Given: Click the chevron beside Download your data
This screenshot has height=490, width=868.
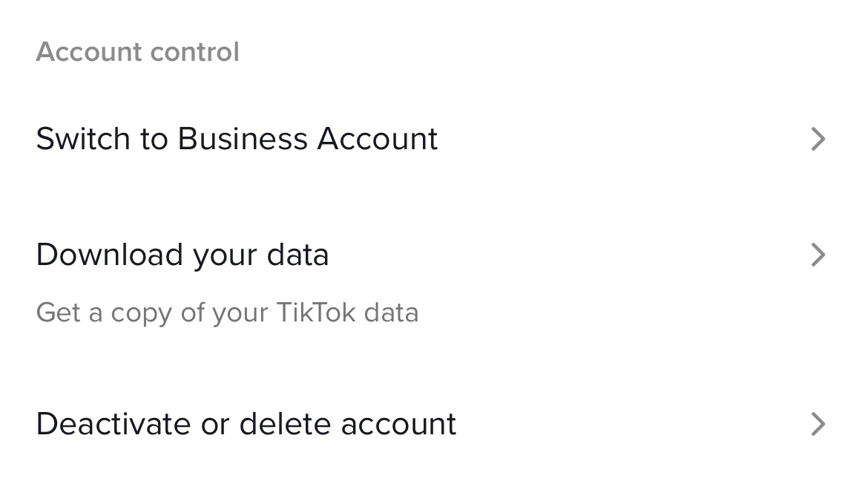Looking at the screenshot, I should (818, 255).
